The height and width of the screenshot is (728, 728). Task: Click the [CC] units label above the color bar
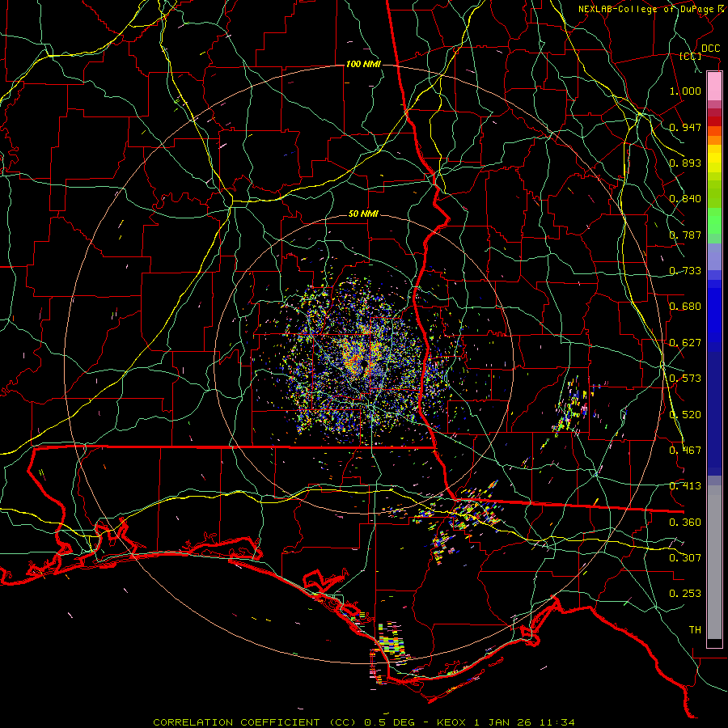tap(691, 56)
